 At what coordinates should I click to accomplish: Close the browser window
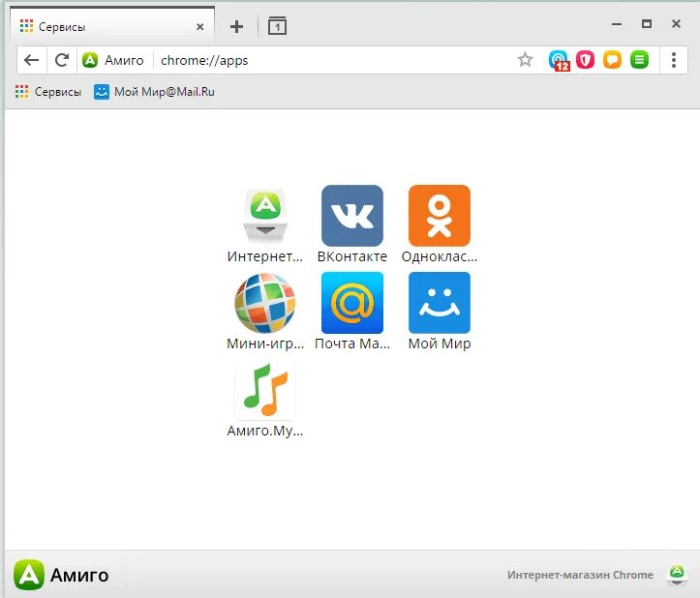[676, 24]
